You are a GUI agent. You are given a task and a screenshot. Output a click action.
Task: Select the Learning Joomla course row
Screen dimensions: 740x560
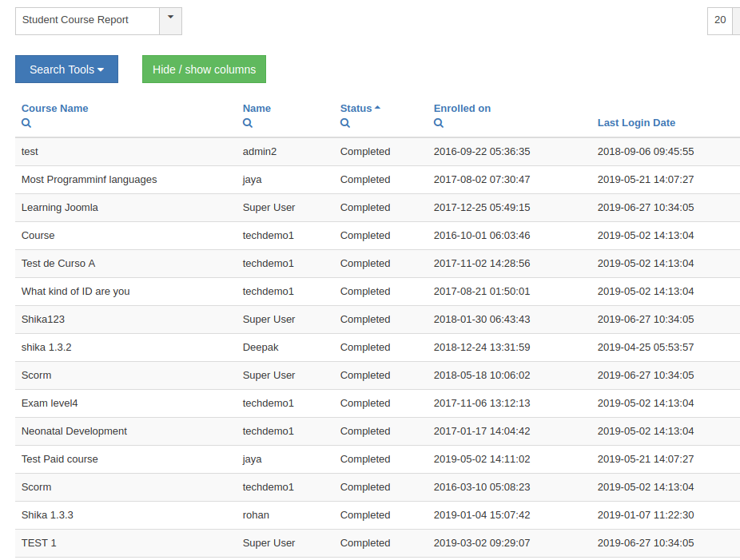[x=60, y=208]
